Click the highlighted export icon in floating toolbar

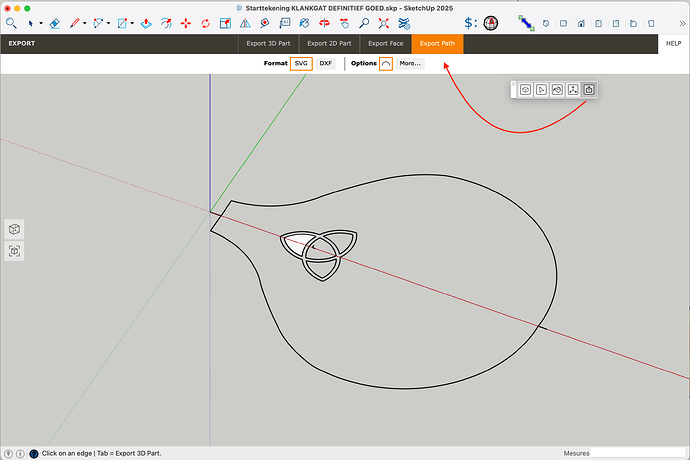589,90
